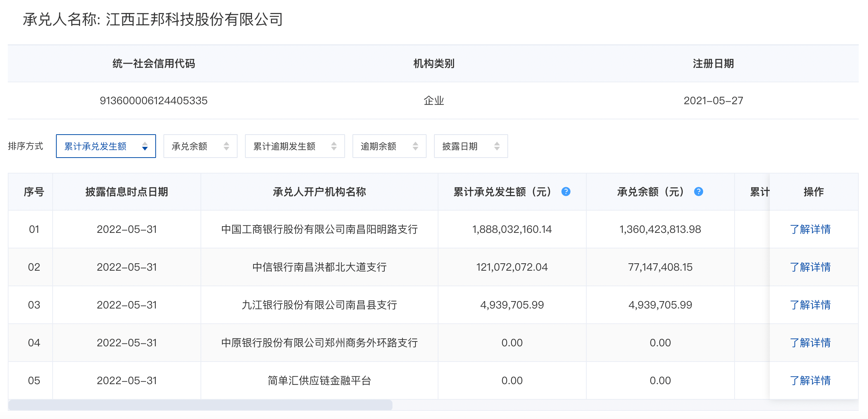Click 中国工商银行股份有限公司南昌阳明路支行 cell
This screenshot has height=419, width=868.
pos(319,229)
